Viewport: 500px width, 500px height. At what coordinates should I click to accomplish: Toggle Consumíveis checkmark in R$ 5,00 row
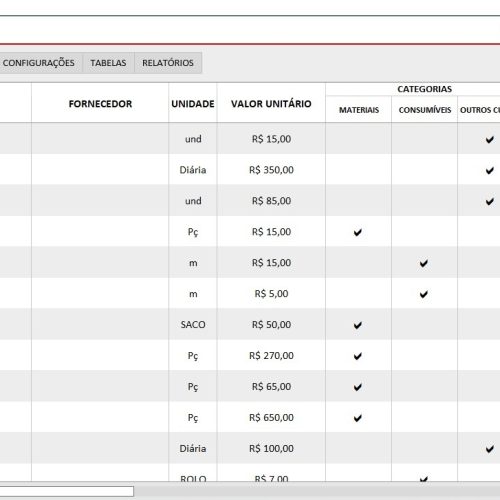(424, 294)
